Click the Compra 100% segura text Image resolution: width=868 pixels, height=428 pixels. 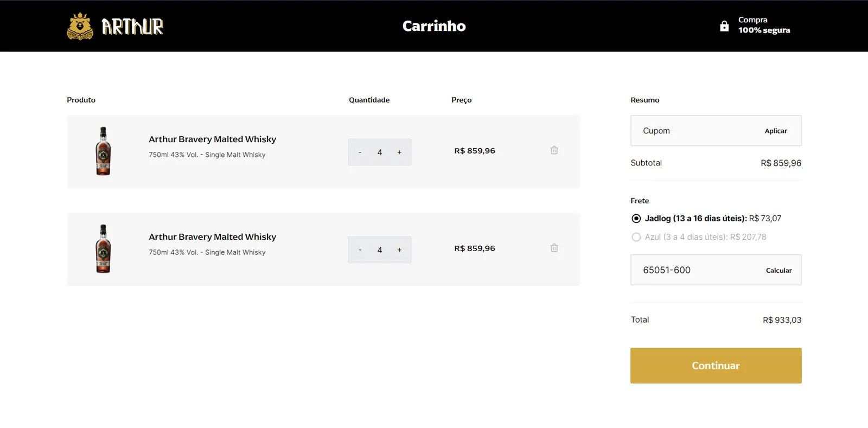pos(764,25)
